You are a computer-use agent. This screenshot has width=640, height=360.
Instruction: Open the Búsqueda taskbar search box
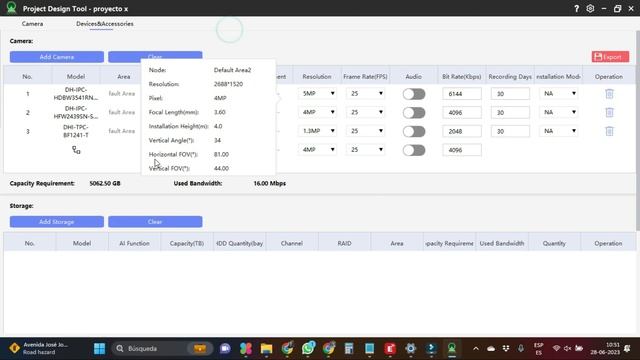(162, 349)
